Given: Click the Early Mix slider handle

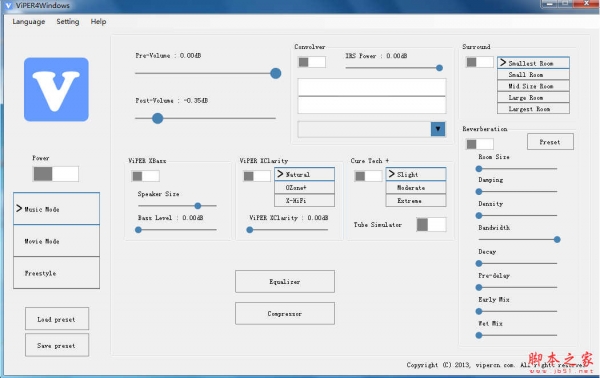Looking at the screenshot, I should click(x=479, y=311).
